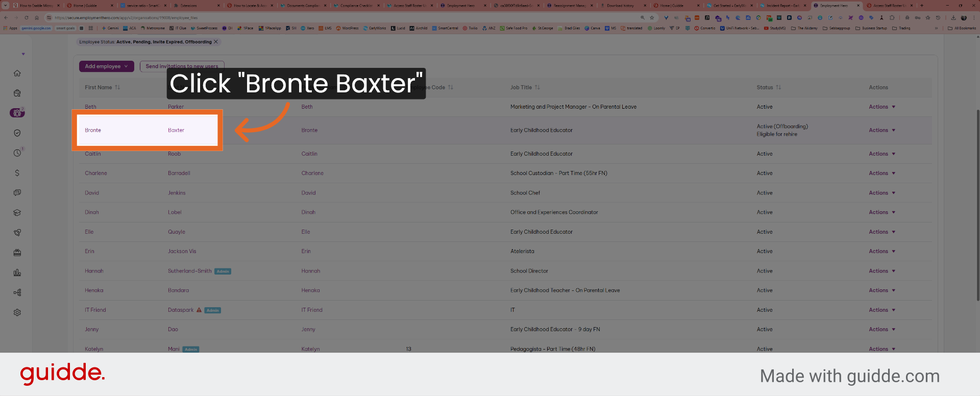Open the briefcase recruitment sidebar icon
This screenshot has height=396, width=980.
click(x=17, y=93)
